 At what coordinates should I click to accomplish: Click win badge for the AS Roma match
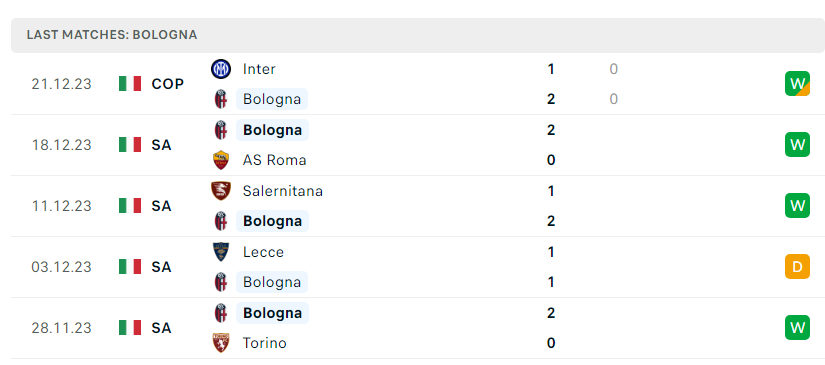pos(797,145)
